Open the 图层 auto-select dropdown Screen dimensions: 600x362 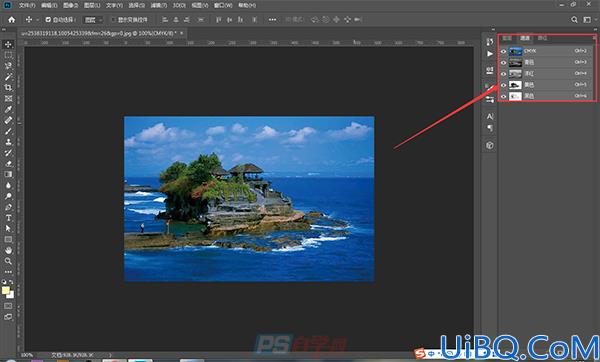click(x=93, y=20)
